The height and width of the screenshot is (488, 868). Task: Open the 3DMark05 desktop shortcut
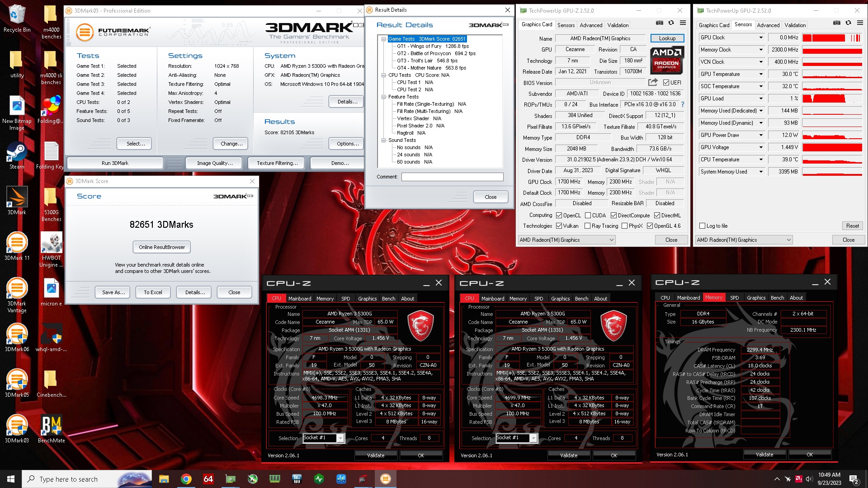pyautogui.click(x=17, y=383)
